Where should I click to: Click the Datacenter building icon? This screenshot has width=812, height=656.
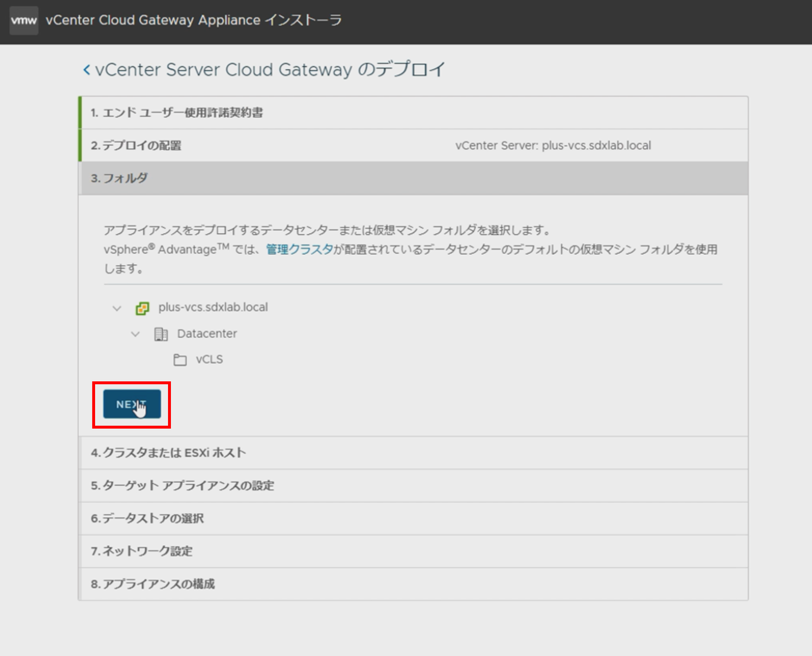pos(161,334)
